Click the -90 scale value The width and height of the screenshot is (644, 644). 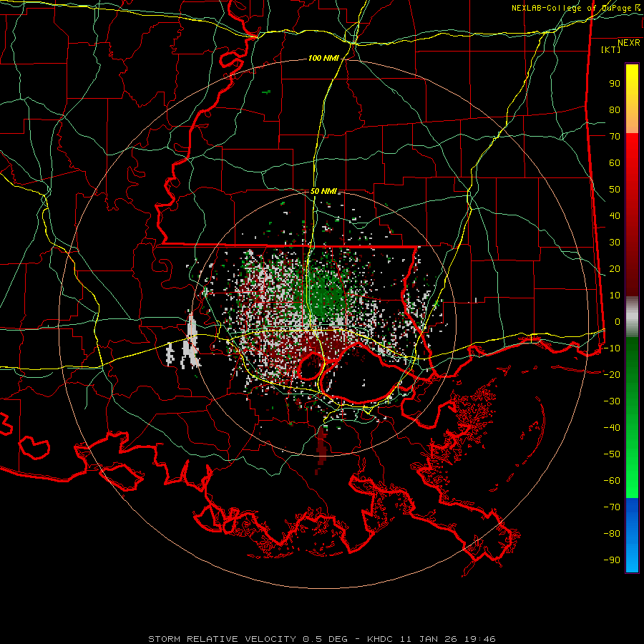612,560
